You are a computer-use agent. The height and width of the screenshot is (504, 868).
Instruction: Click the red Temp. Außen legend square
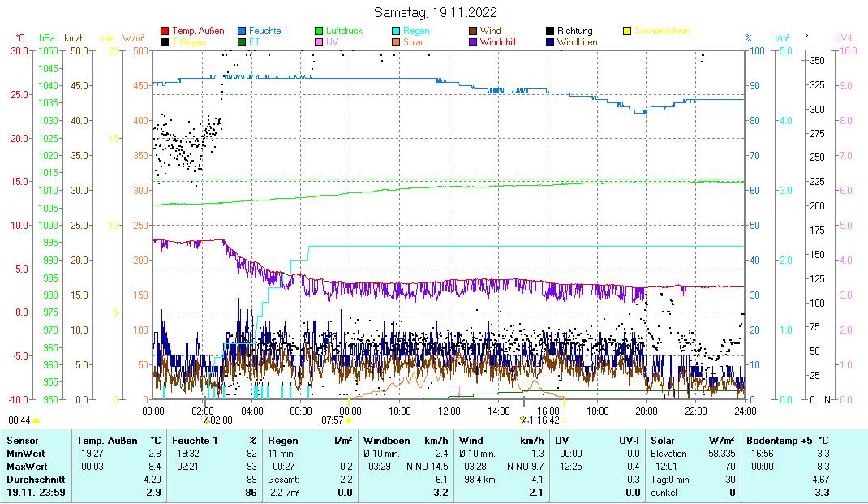(x=165, y=31)
